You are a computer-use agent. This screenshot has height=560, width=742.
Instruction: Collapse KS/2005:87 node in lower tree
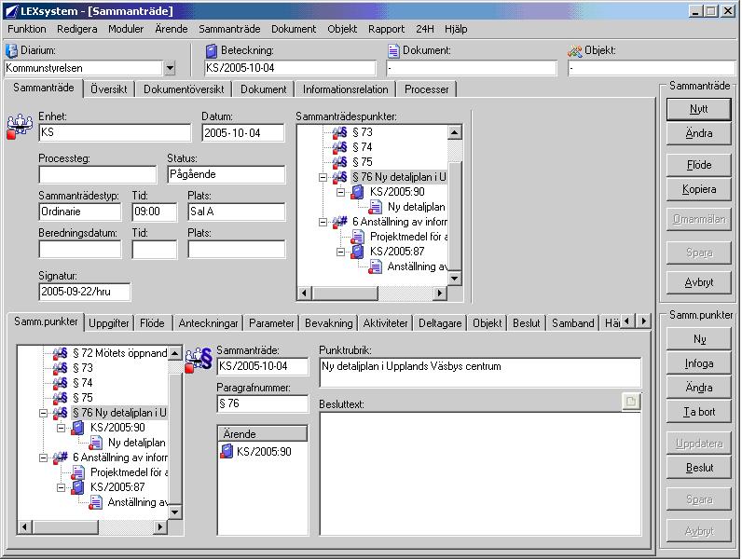61,487
